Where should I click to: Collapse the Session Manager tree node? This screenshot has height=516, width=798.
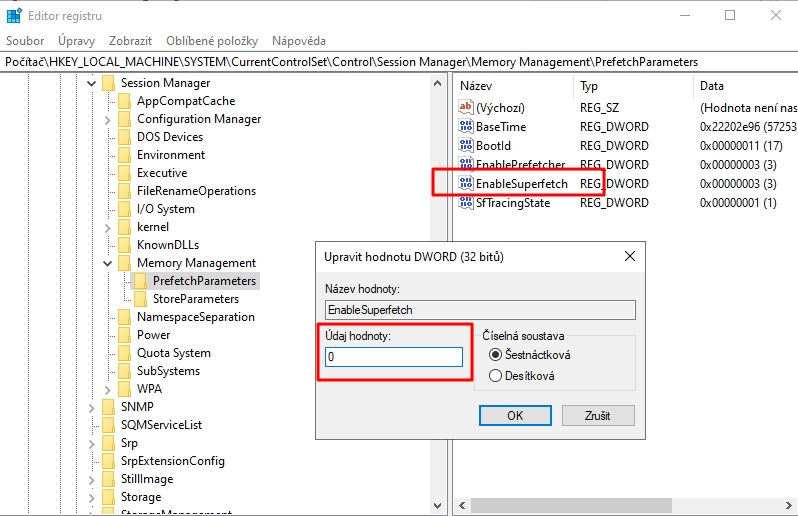(x=92, y=83)
